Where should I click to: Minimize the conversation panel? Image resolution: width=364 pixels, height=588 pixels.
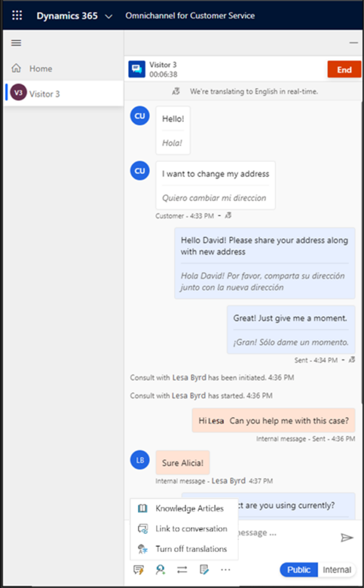point(354,42)
